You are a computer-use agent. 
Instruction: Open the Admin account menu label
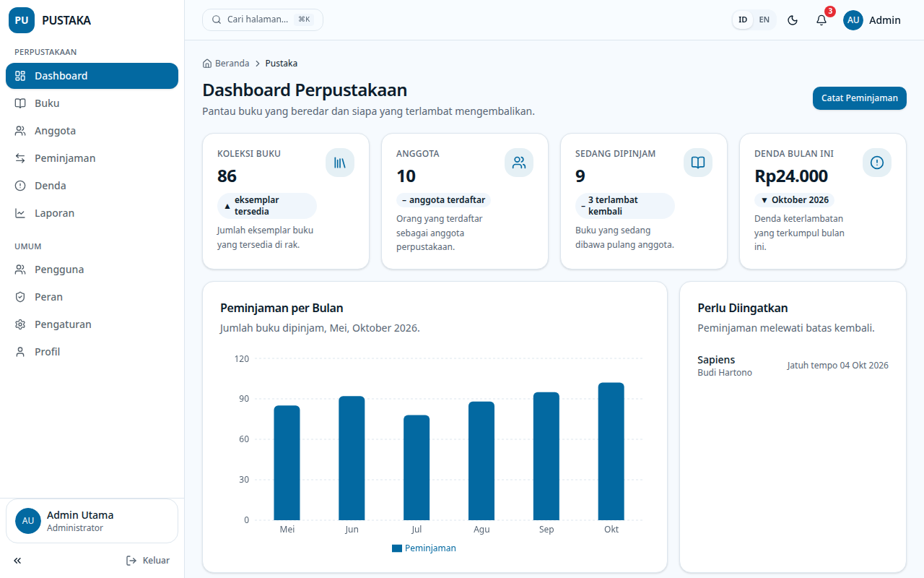pyautogui.click(x=885, y=20)
